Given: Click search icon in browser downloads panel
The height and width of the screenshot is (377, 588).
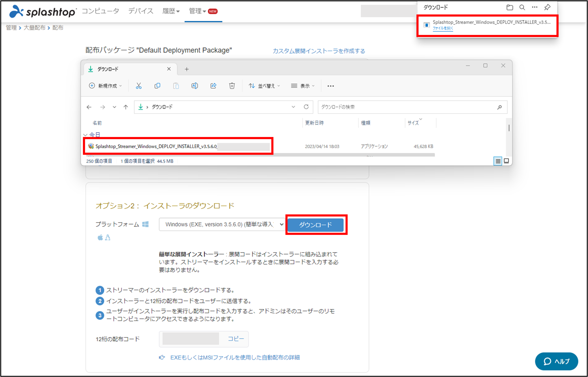Looking at the screenshot, I should pyautogui.click(x=522, y=8).
